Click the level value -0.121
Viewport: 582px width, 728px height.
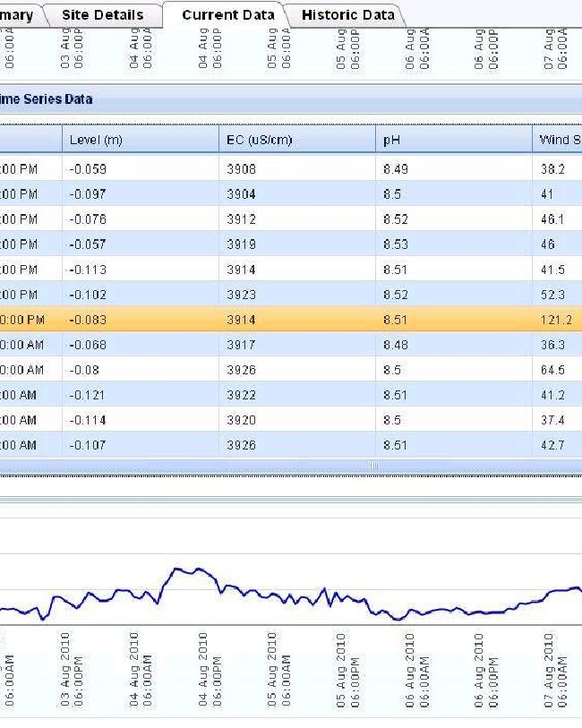coord(87,395)
